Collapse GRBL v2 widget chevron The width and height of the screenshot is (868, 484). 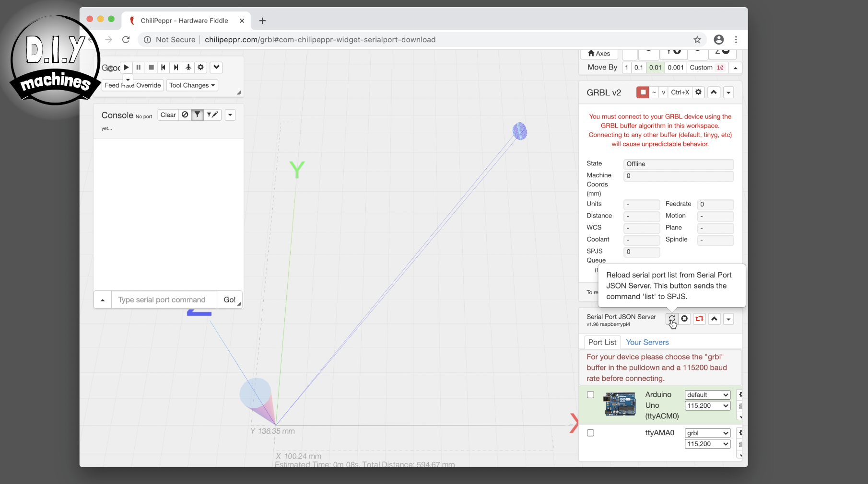tap(714, 92)
